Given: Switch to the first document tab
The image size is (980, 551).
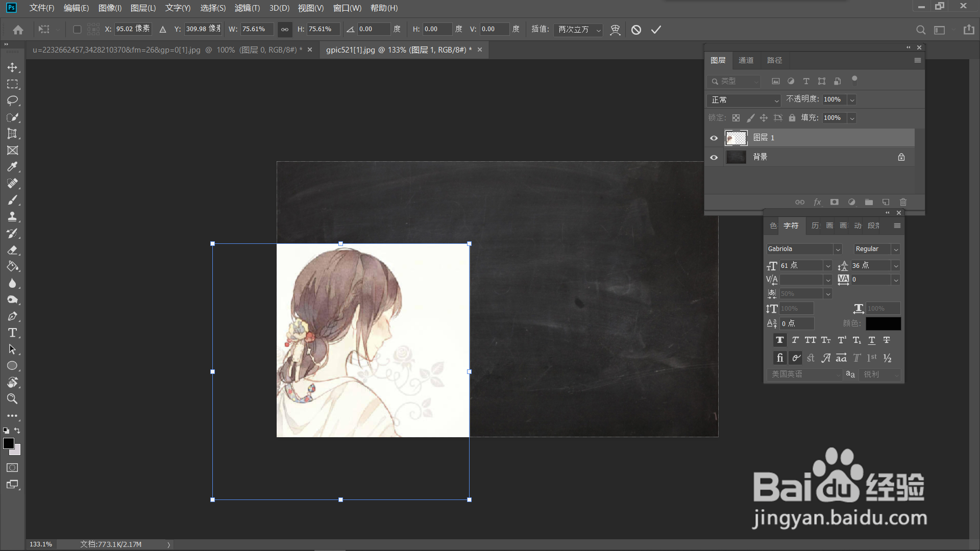Looking at the screenshot, I should click(x=167, y=50).
